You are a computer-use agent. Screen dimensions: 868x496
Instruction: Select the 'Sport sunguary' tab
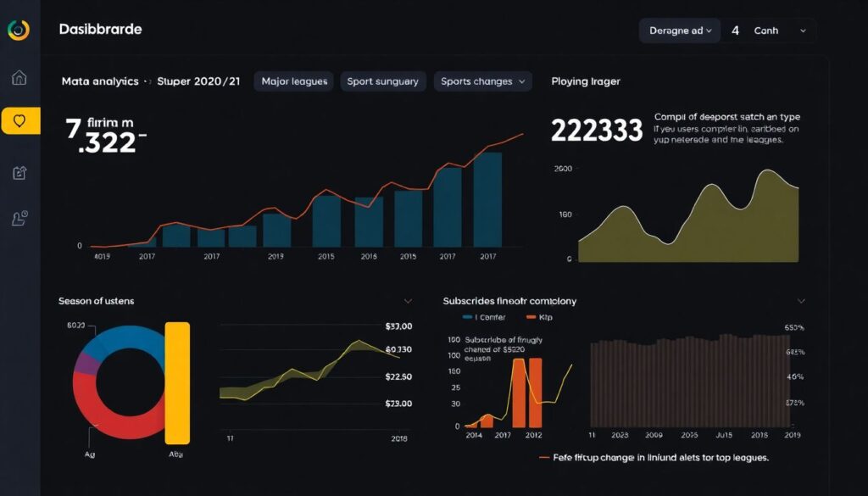click(x=382, y=81)
